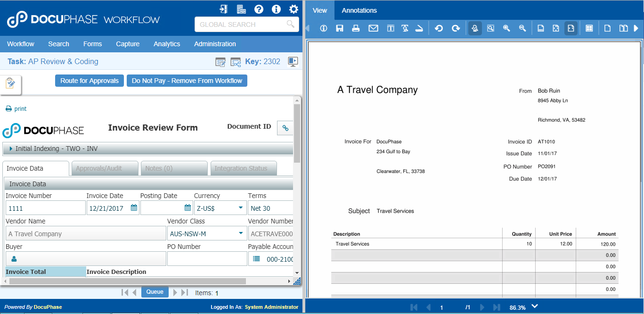Viewport: 644px width, 314px height.
Task: Click the Invoice Number field
Action: coord(46,208)
